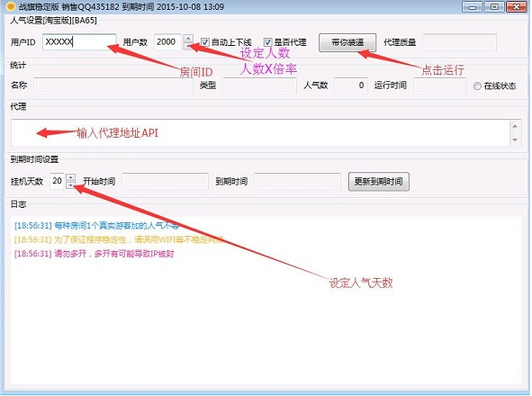This screenshot has width=532, height=396.
Task: Click the 开始时间 field
Action: pyautogui.click(x=165, y=181)
